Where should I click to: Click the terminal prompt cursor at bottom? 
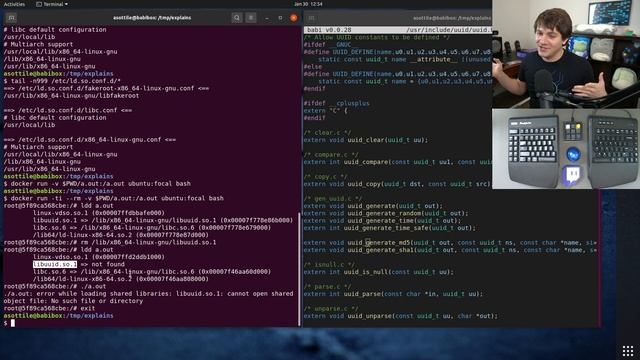13,323
